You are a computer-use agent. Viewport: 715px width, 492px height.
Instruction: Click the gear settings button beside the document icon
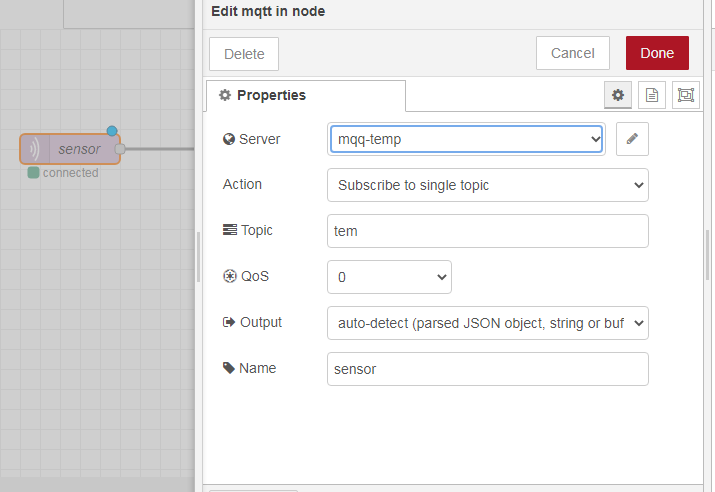[618, 95]
